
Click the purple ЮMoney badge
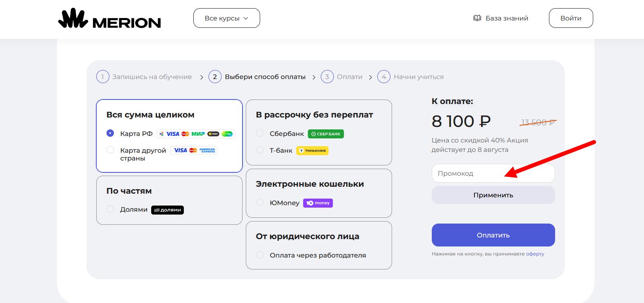pos(318,203)
